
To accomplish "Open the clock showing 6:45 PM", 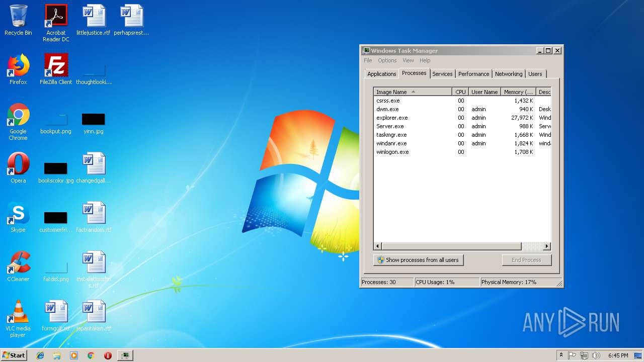I will pyautogui.click(x=618, y=355).
